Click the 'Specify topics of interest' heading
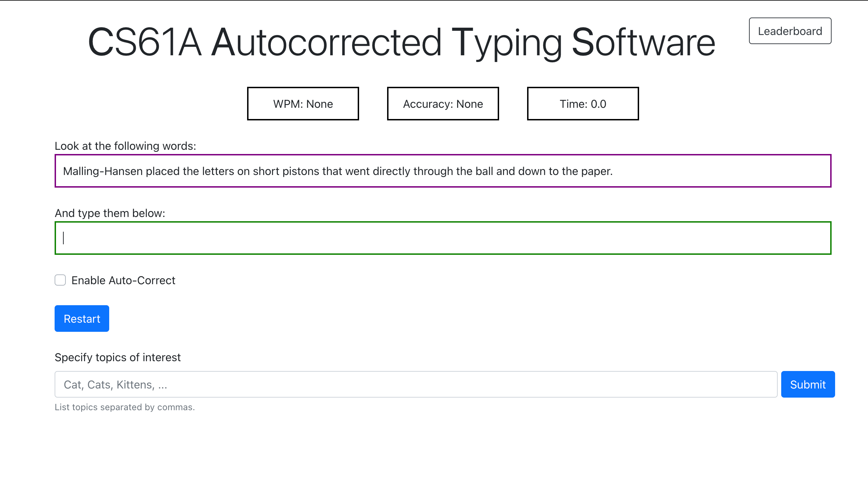868x490 pixels. [x=117, y=357]
